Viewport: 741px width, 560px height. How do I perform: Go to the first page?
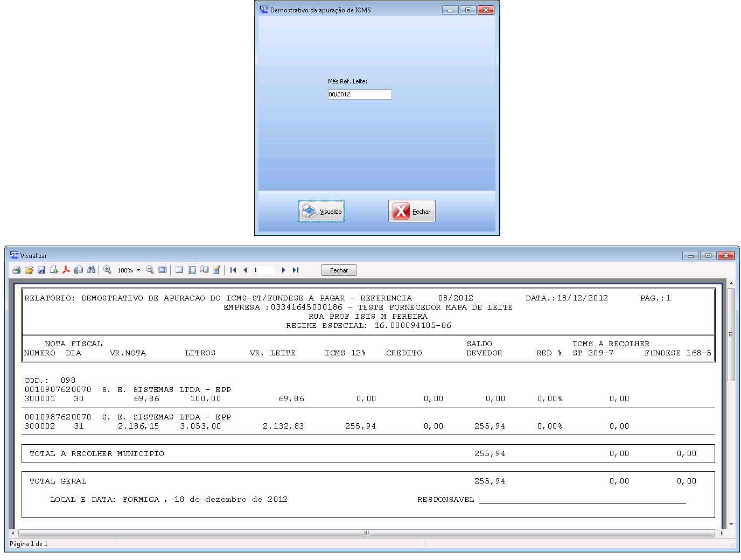click(x=233, y=270)
